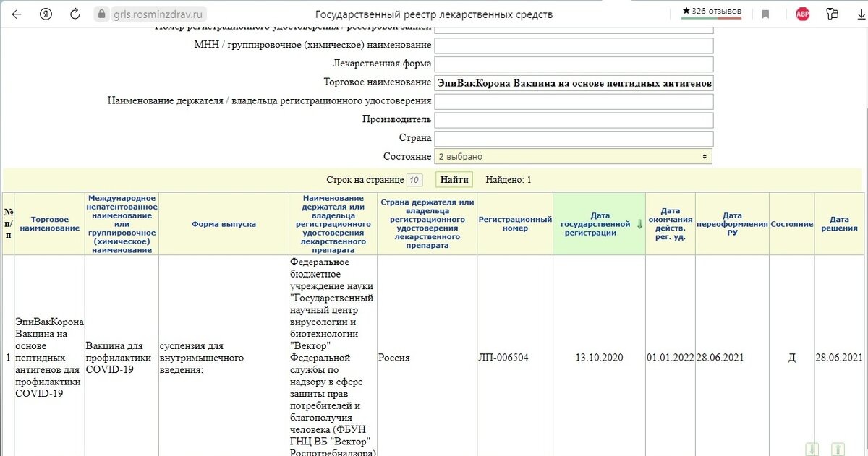Click into the Страна input field

(574, 138)
